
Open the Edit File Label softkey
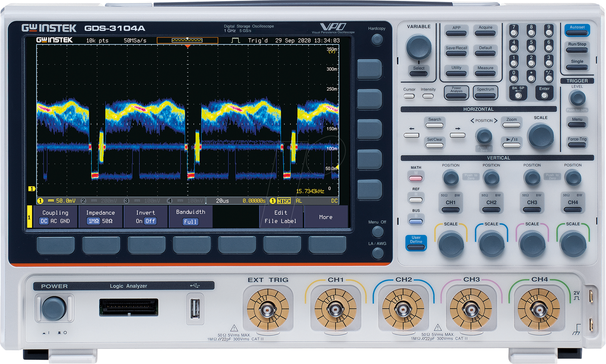coord(280,217)
